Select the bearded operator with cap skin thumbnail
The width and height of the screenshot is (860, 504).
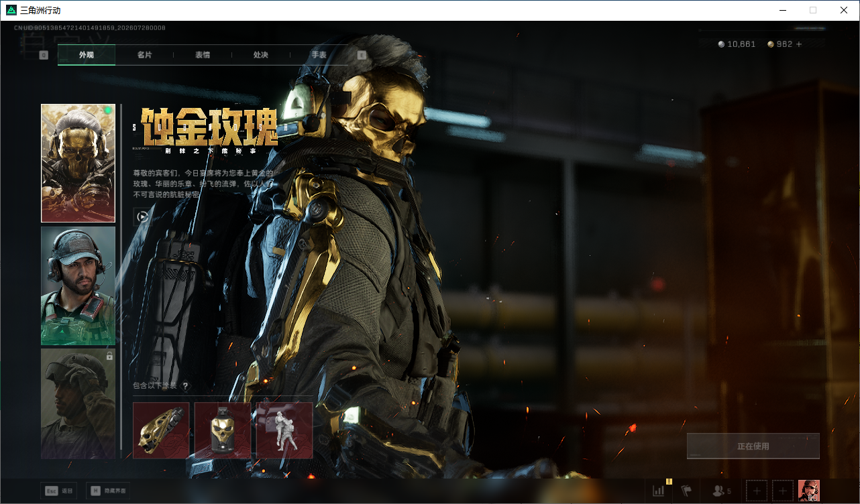[x=78, y=286]
